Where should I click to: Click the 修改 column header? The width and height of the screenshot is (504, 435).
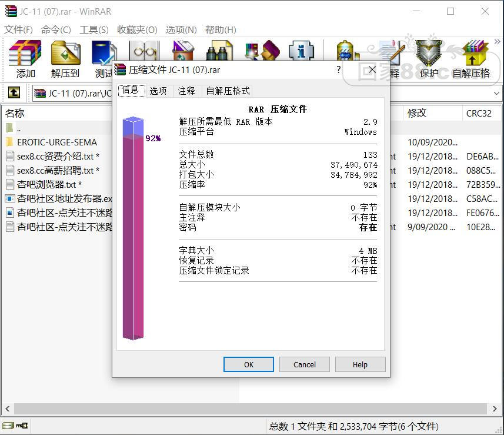[417, 113]
